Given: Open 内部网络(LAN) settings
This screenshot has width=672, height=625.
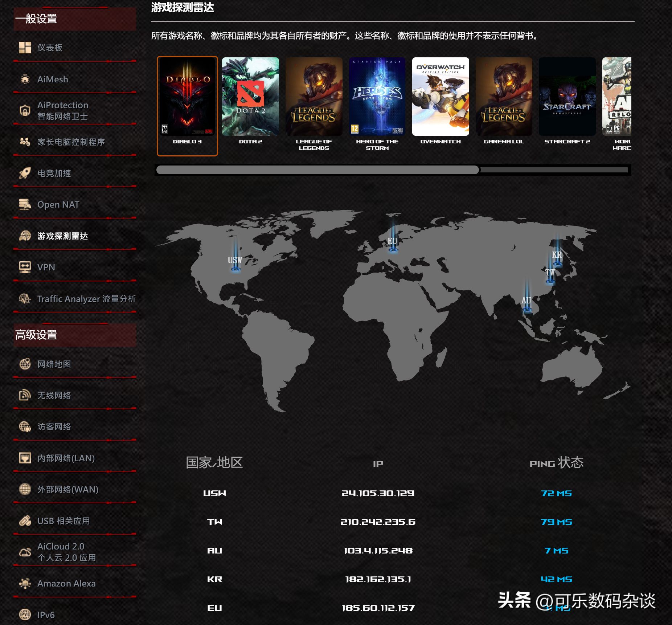Looking at the screenshot, I should (66, 458).
